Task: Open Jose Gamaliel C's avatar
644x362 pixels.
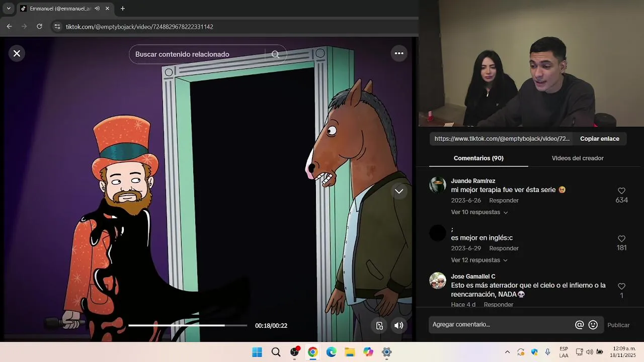Action: click(x=438, y=281)
